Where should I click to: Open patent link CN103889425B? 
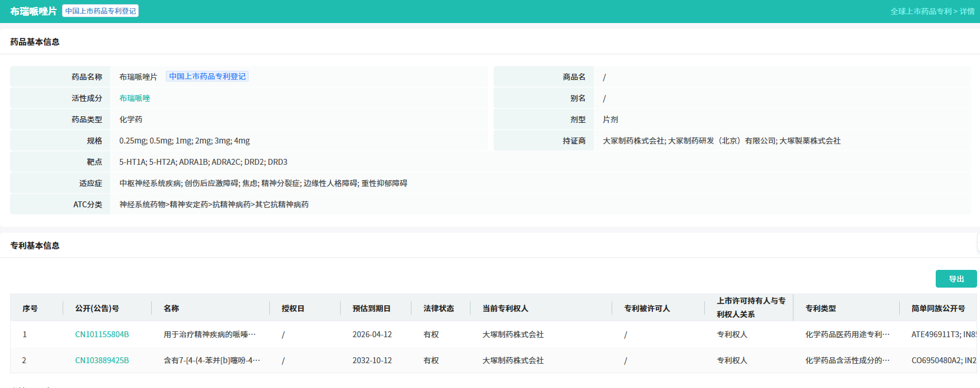[x=102, y=360]
